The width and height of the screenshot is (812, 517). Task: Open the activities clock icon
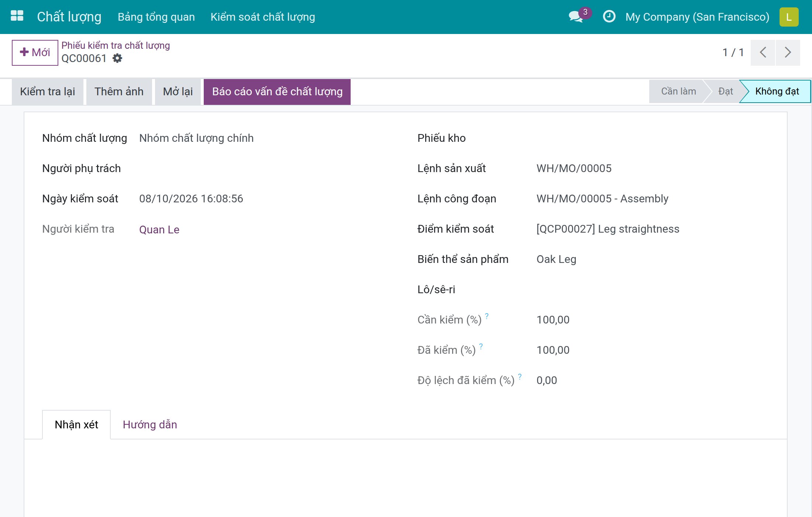click(609, 17)
